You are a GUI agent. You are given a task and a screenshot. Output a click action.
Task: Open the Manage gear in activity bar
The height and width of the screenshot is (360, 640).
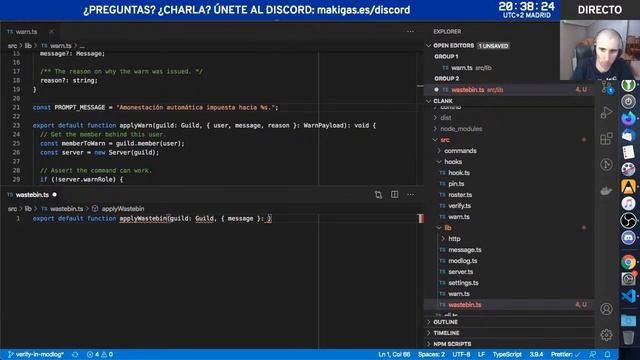click(607, 335)
